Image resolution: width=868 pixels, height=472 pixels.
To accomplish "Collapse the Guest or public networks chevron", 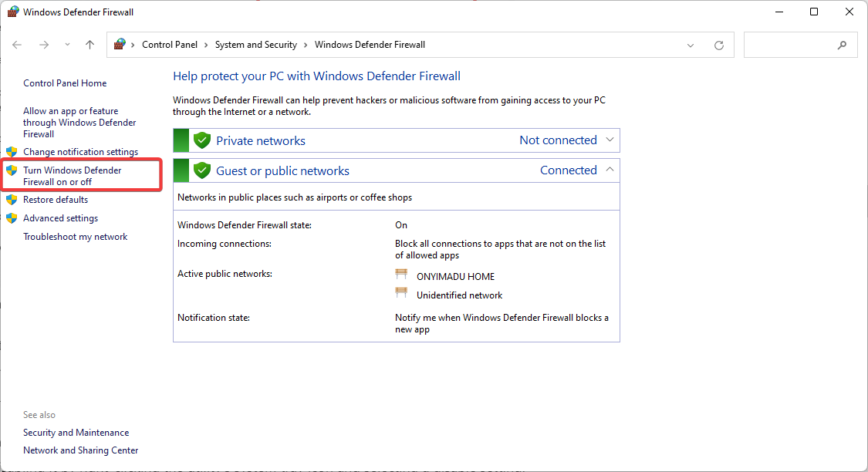I will click(610, 170).
